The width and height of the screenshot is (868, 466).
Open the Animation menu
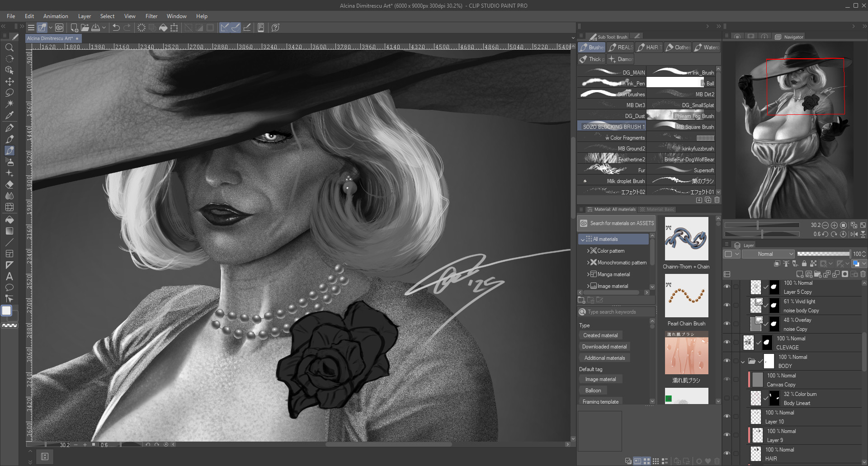coord(56,16)
